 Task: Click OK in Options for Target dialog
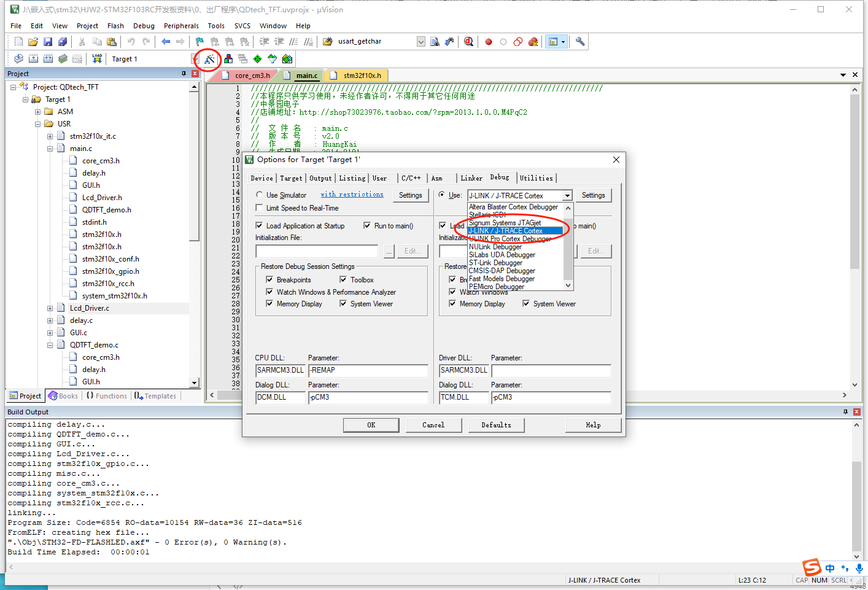[371, 425]
